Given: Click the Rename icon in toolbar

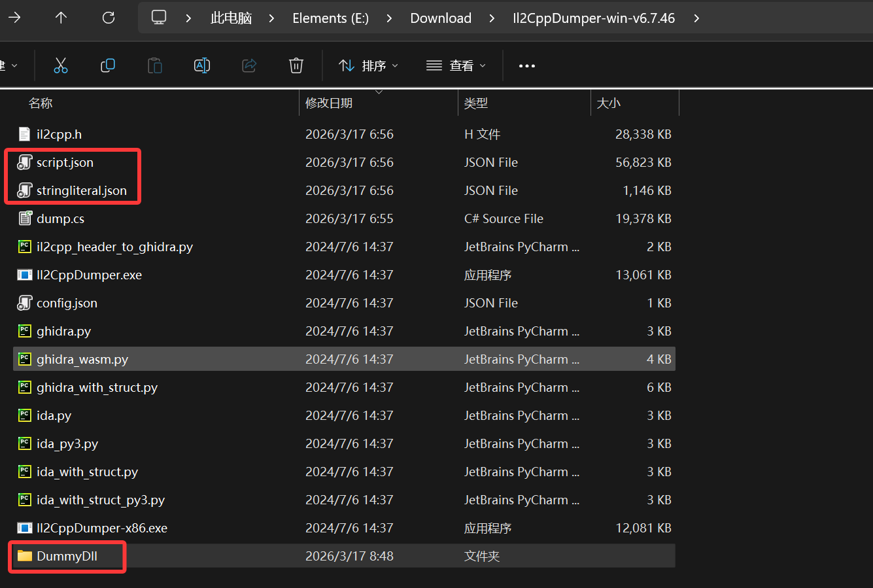Looking at the screenshot, I should tap(202, 65).
